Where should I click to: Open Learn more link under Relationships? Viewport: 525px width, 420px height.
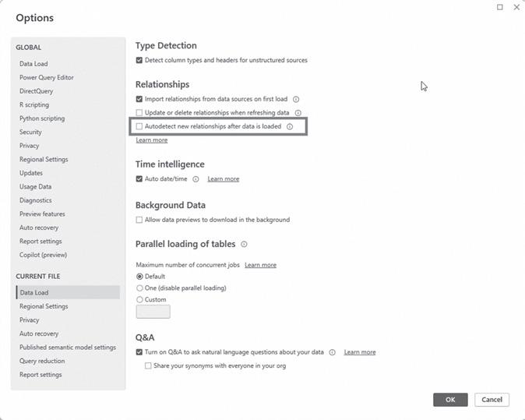coord(152,140)
